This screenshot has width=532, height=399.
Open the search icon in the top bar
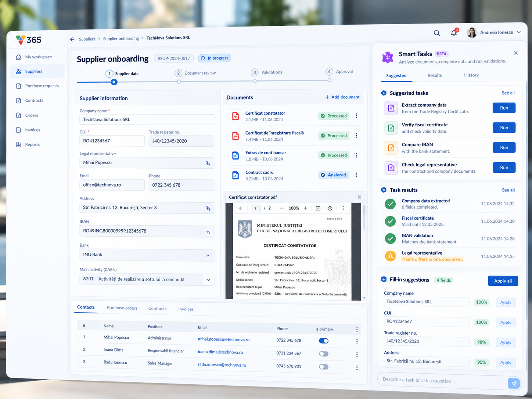click(x=437, y=33)
